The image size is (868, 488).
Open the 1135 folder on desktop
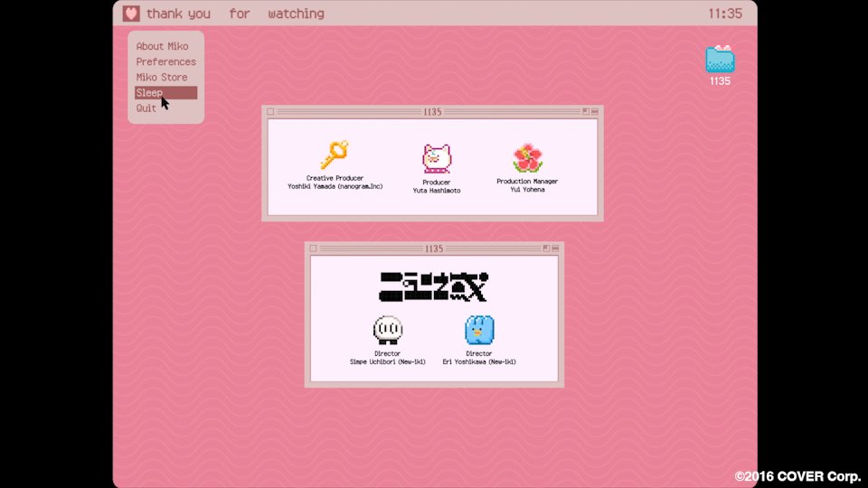click(x=720, y=60)
